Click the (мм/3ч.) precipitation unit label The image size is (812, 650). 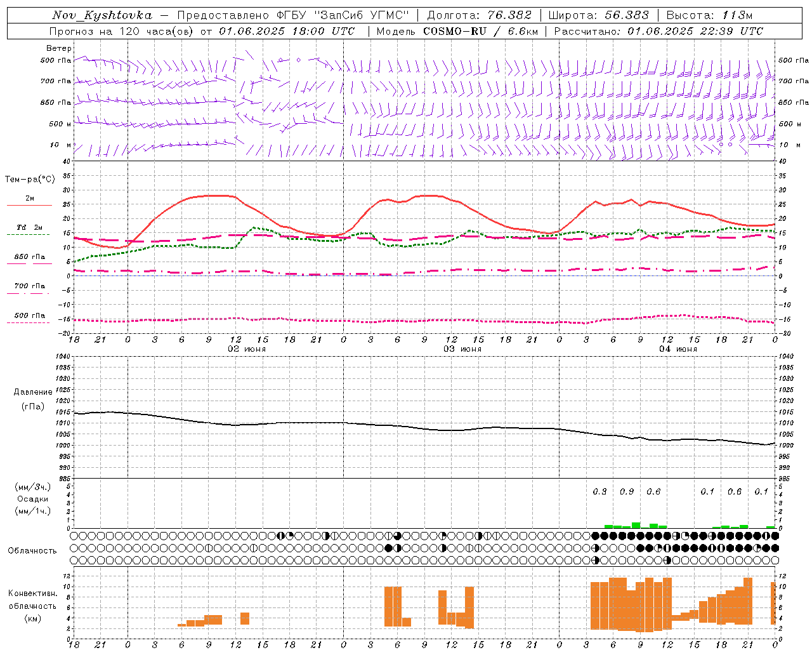click(x=33, y=487)
